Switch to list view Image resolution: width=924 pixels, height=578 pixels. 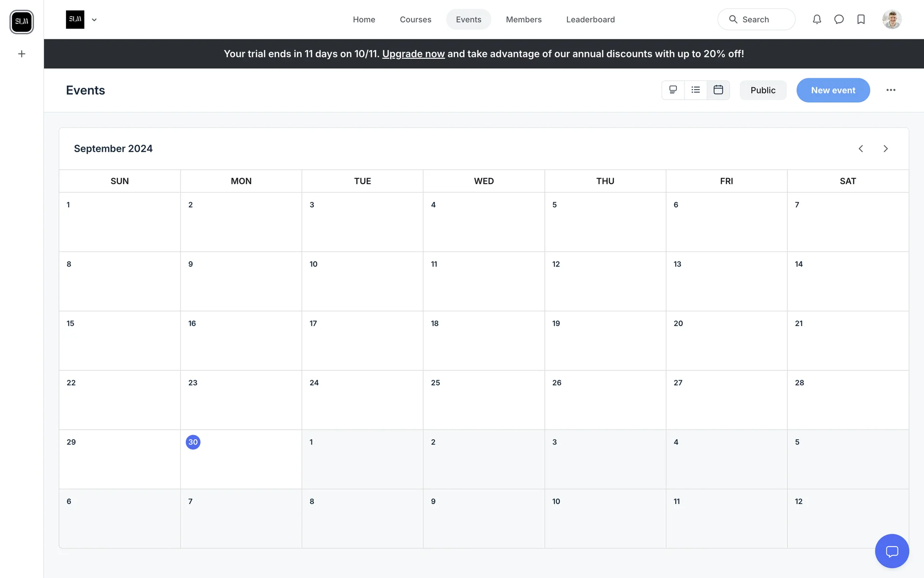pos(695,90)
